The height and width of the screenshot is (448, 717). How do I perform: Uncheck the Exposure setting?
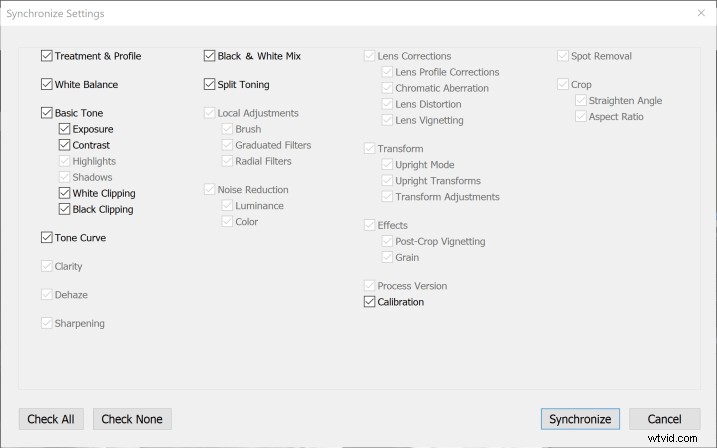[x=65, y=129]
